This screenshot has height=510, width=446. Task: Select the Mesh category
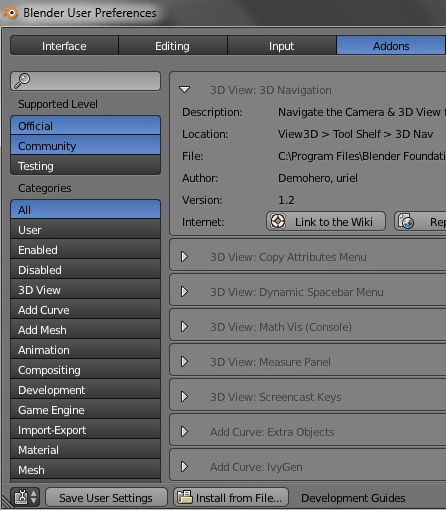(x=86, y=470)
